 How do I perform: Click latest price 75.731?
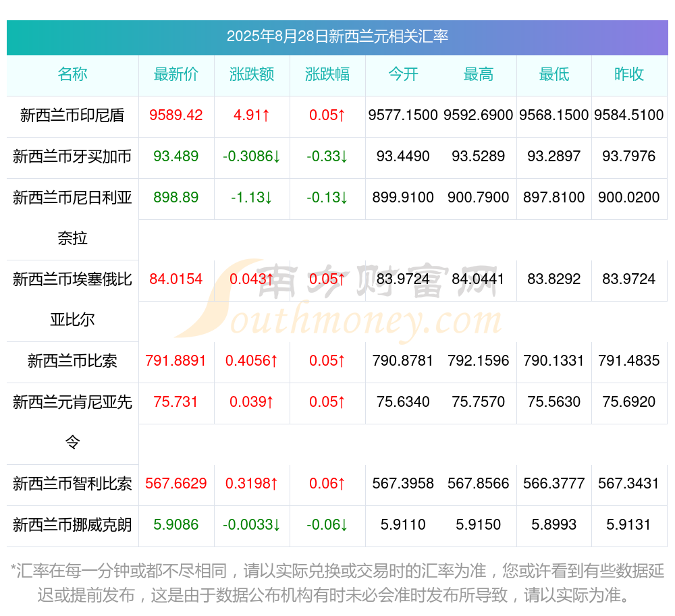[176, 401]
